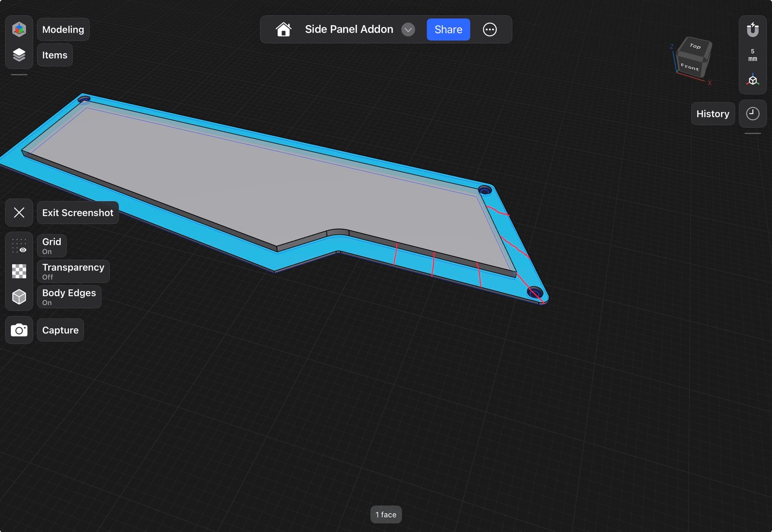Click the camera Capture icon
The image size is (772, 532).
coord(19,330)
